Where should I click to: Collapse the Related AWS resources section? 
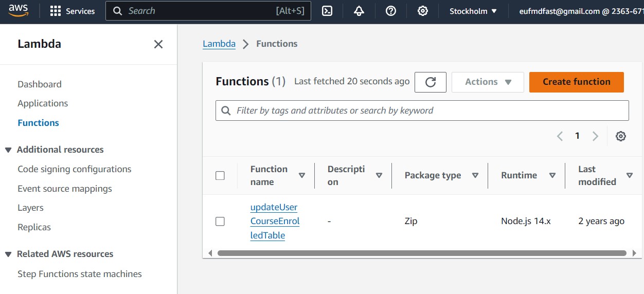tap(8, 254)
